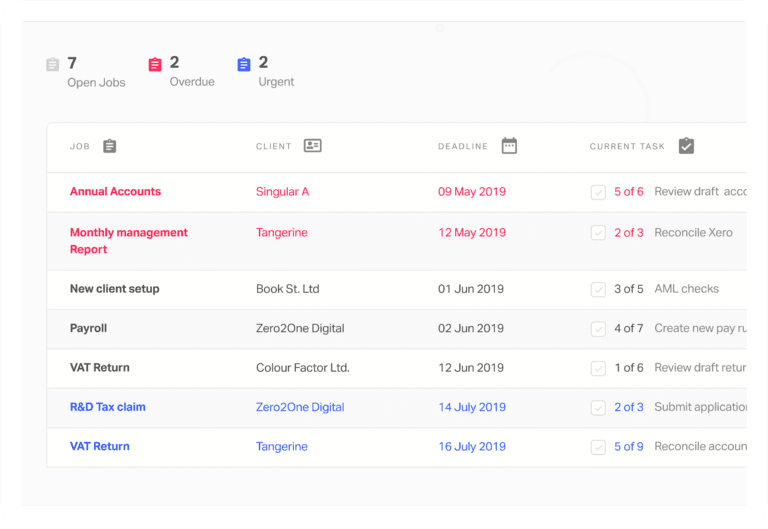Tick the checkbox for task 5 of 9
Viewport: 768px width, 529px height.
click(x=598, y=447)
